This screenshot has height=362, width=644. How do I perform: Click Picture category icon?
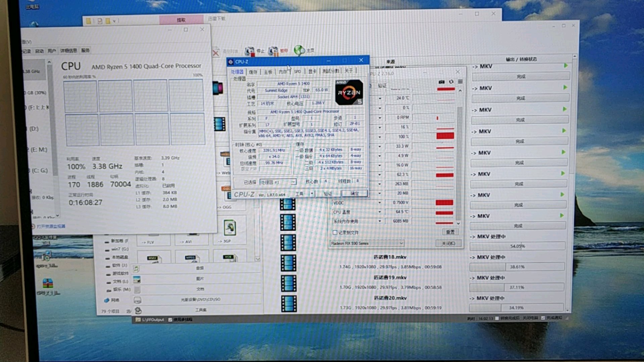tap(137, 279)
